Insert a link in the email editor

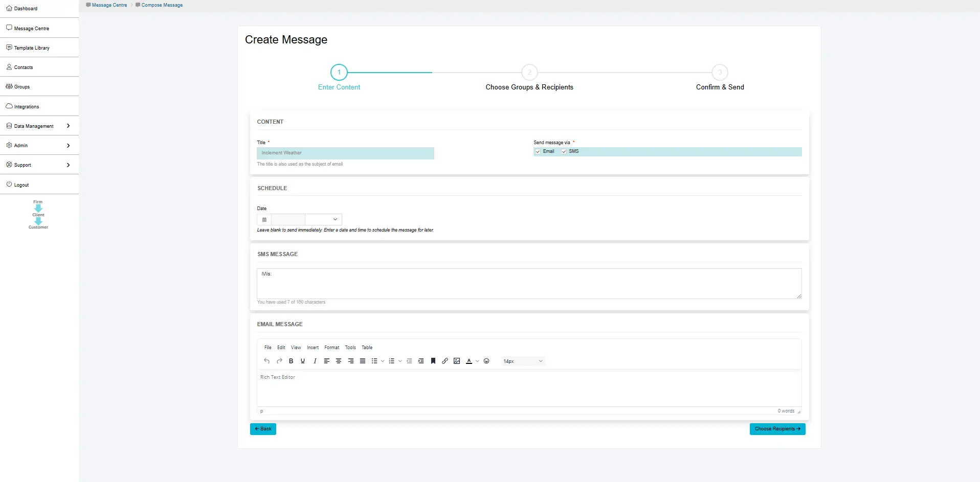coord(444,361)
